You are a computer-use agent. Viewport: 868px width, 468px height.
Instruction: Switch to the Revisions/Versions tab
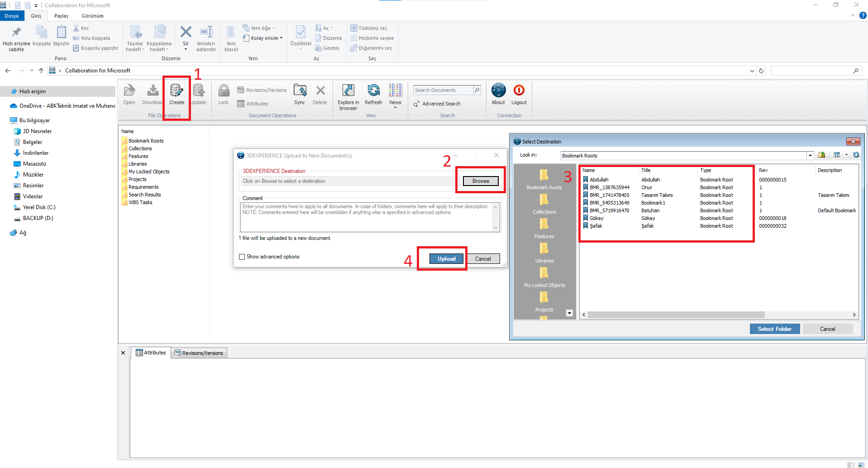pyautogui.click(x=199, y=353)
